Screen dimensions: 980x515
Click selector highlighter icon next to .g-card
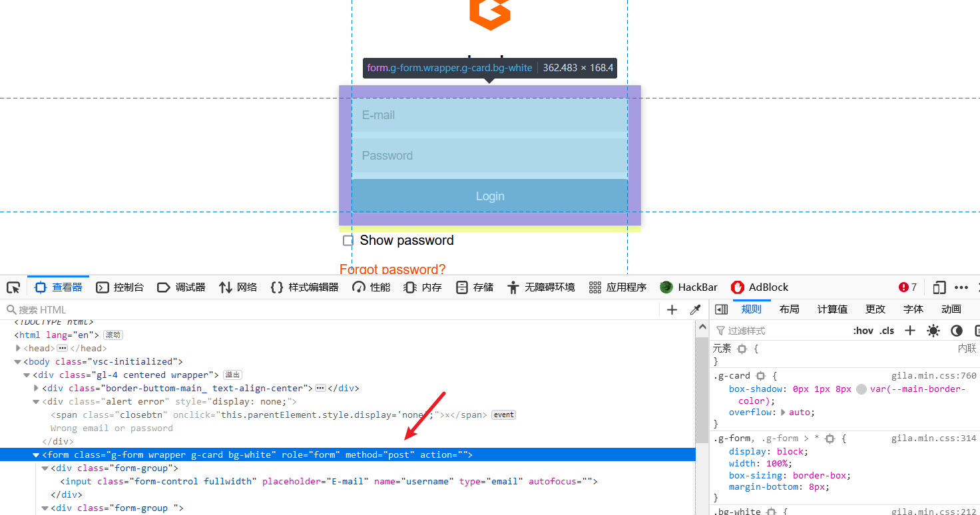(761, 376)
